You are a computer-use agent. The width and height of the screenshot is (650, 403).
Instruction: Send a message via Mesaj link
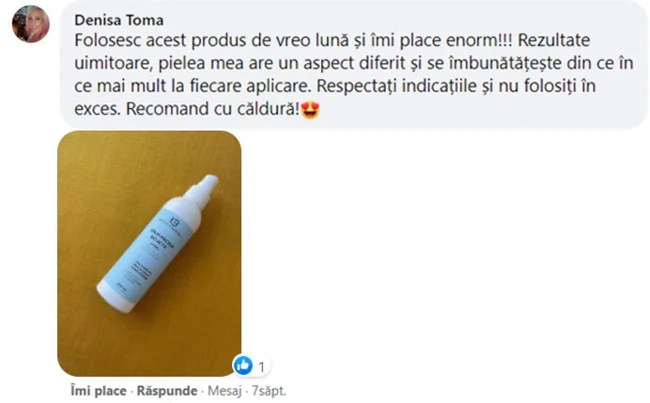(x=224, y=391)
